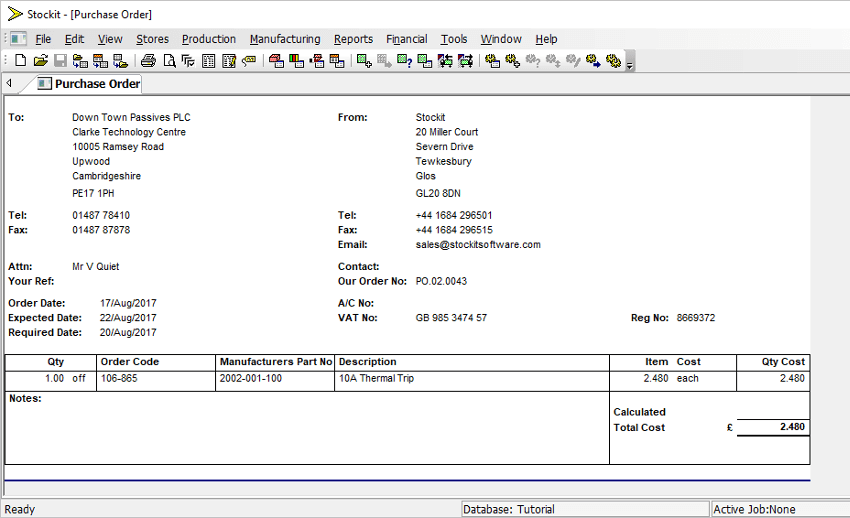
Task: Click the greyed floppy disk Save icon
Action: [60, 61]
